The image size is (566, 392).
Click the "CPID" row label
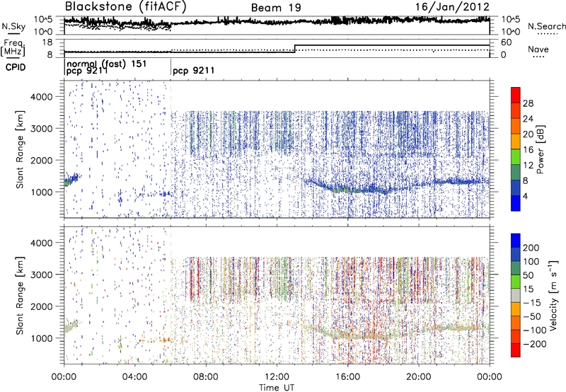point(16,67)
